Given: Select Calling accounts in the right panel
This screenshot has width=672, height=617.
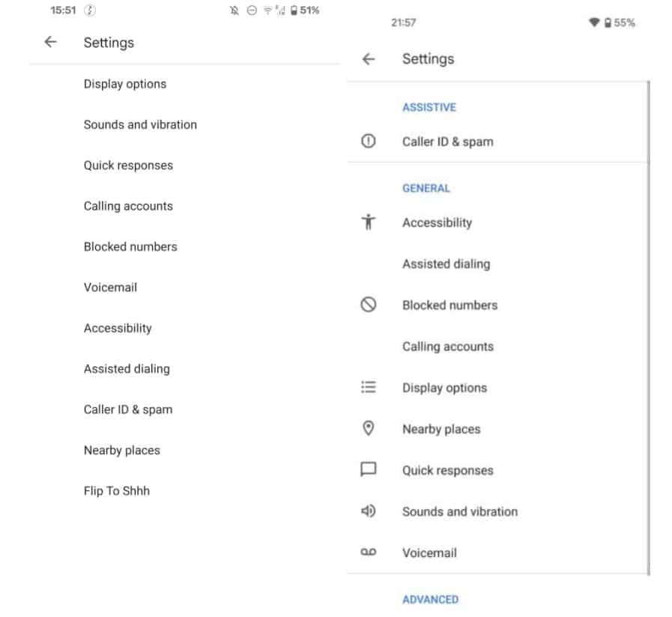Looking at the screenshot, I should (447, 347).
